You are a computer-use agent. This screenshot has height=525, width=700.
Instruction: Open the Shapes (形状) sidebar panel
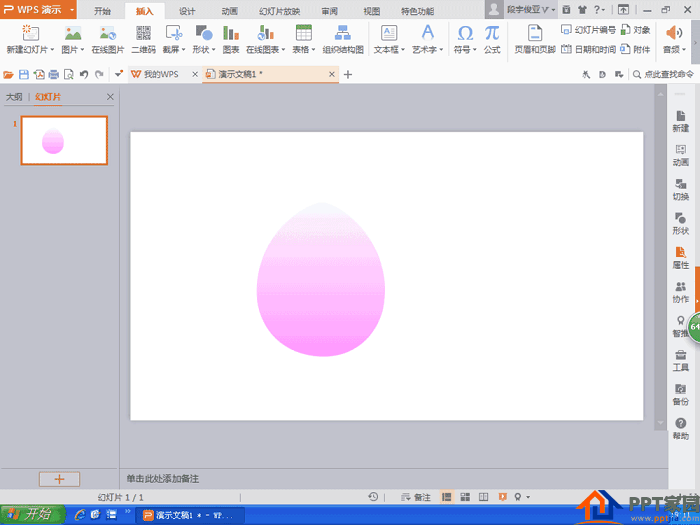[680, 224]
